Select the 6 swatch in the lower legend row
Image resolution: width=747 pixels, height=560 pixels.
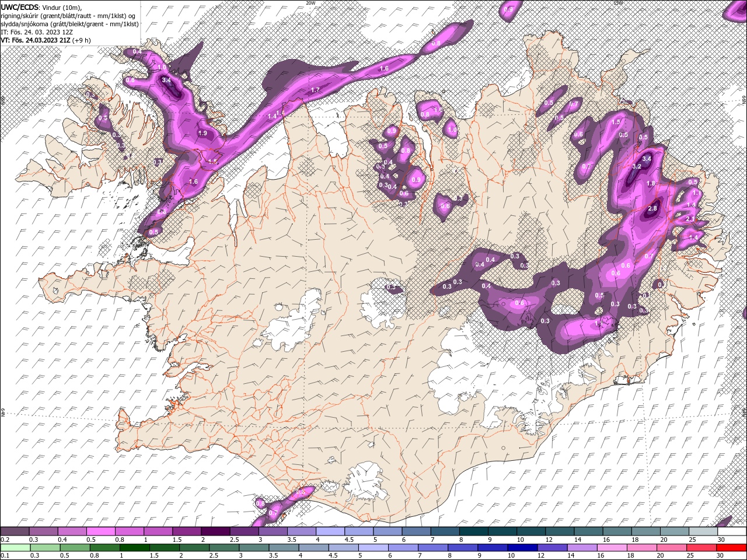pyautogui.click(x=403, y=548)
